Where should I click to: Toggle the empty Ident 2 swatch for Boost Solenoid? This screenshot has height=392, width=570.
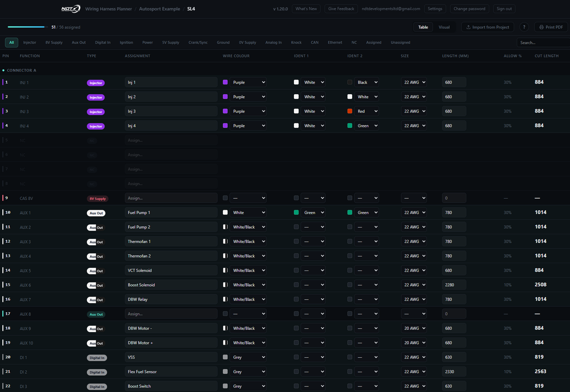(350, 285)
